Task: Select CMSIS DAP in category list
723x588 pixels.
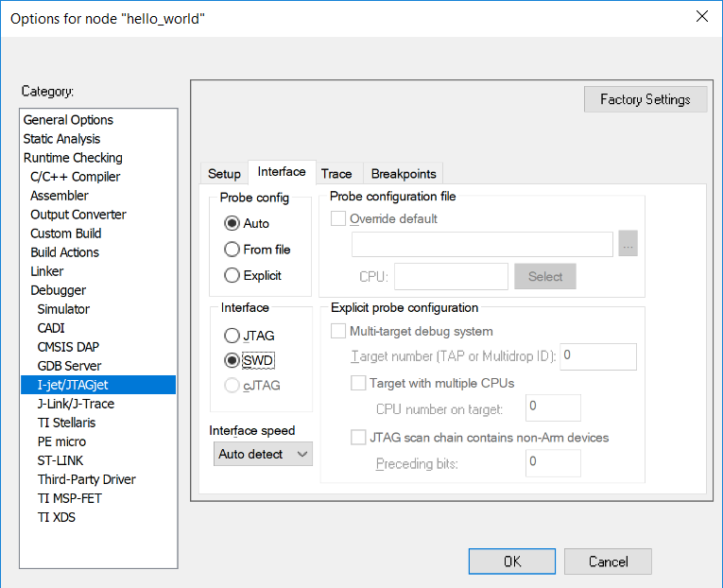Action: coord(68,347)
